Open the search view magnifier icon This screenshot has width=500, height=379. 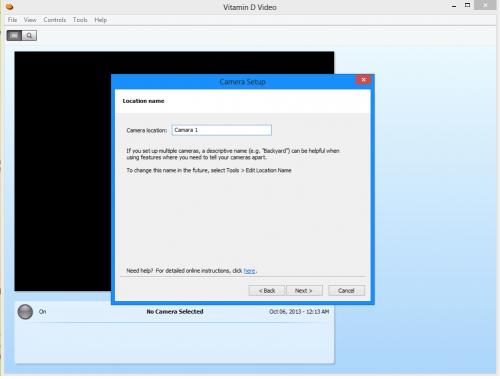coord(29,35)
